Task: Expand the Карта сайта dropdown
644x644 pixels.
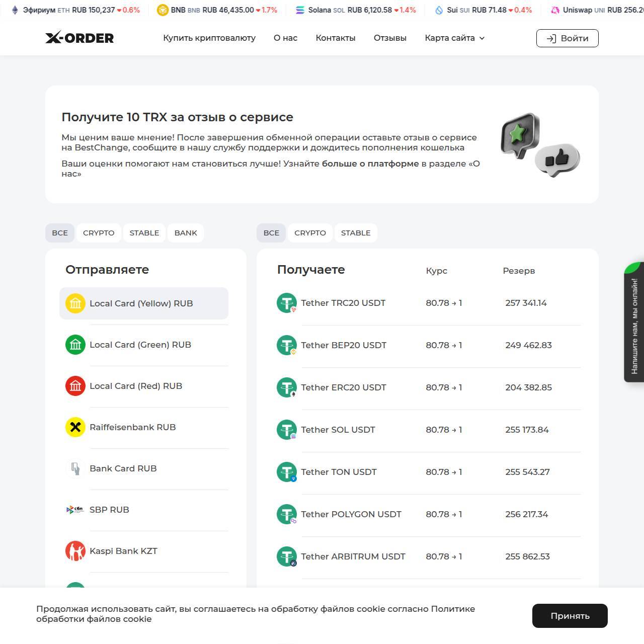Action: 454,38
